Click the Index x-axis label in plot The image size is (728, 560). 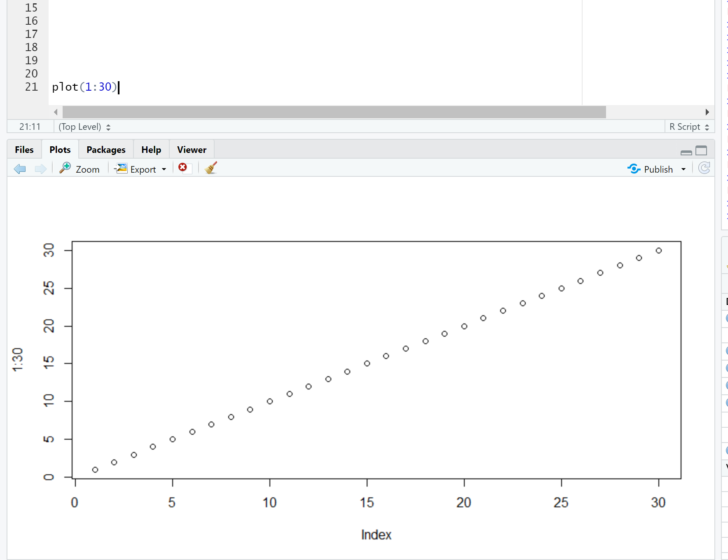click(x=376, y=534)
